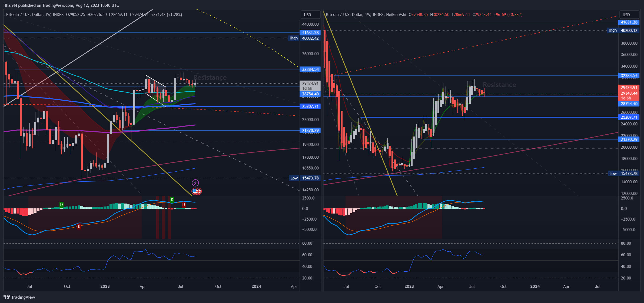Select 25207.71 level label on Heikin Ashi chart

(x=629, y=117)
